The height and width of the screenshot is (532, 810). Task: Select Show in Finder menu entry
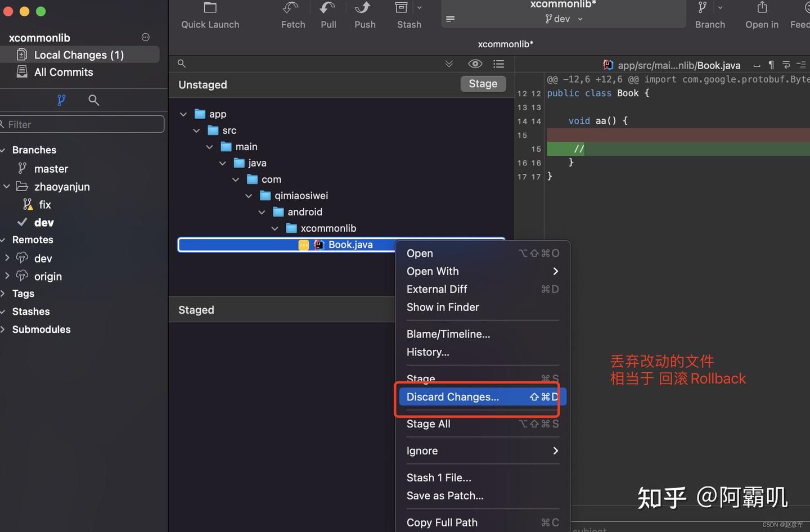(443, 307)
